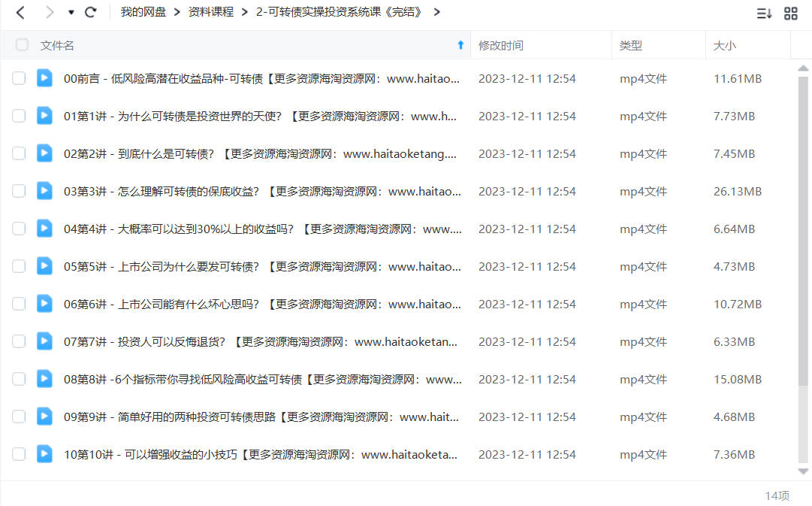The image size is (812, 506).
Task: Go back with the left arrow
Action: (20, 13)
